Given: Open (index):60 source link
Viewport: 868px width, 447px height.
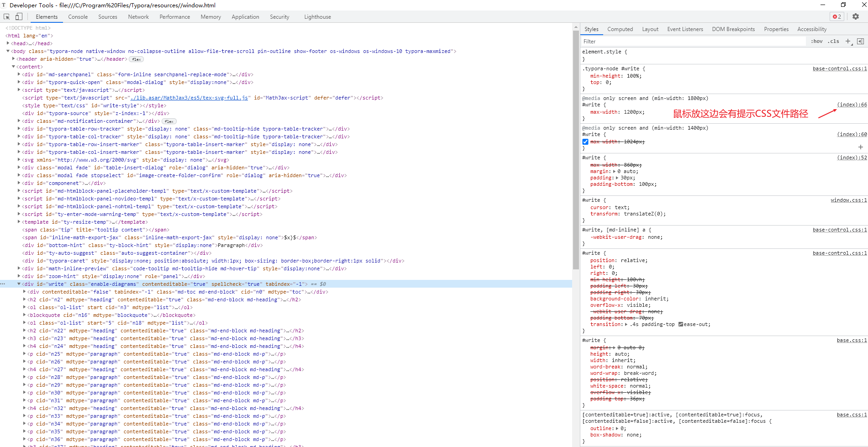Looking at the screenshot, I should tap(852, 135).
